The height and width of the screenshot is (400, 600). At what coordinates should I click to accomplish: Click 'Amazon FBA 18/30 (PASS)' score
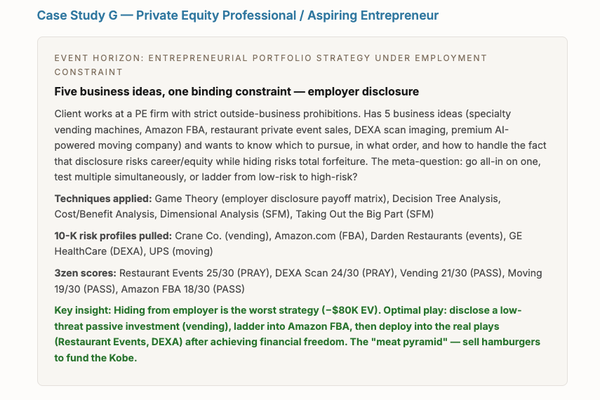183,289
